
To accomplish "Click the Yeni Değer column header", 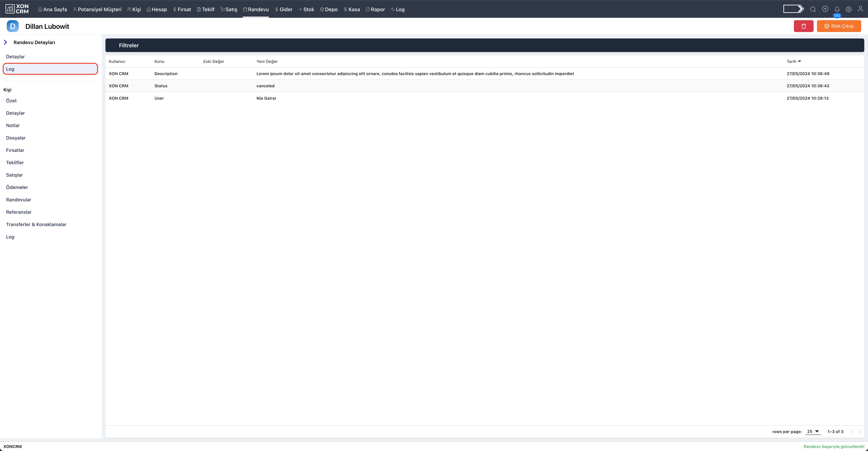I will tap(267, 61).
